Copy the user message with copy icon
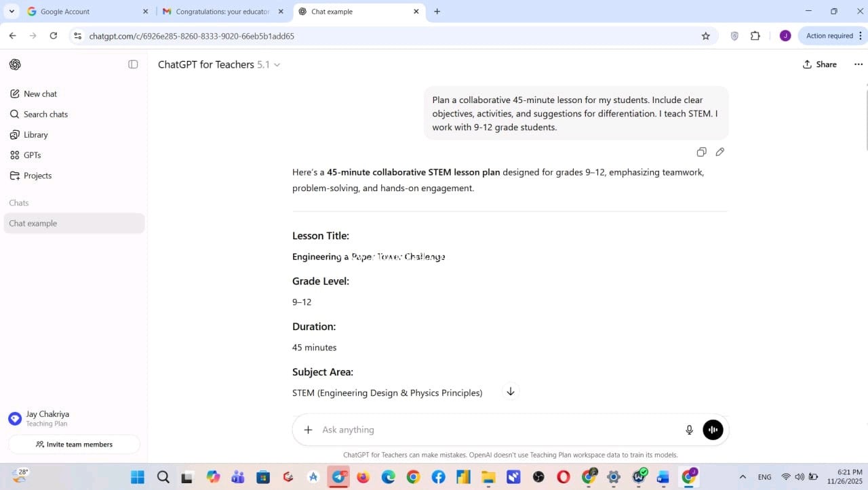Viewport: 868px width, 490px height. [701, 152]
